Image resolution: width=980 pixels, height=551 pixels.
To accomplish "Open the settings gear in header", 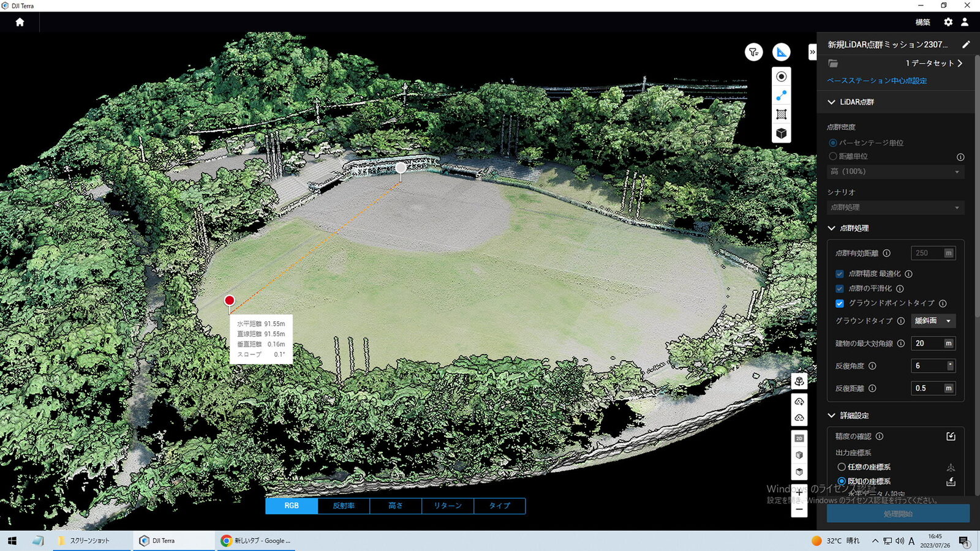I will (x=948, y=22).
